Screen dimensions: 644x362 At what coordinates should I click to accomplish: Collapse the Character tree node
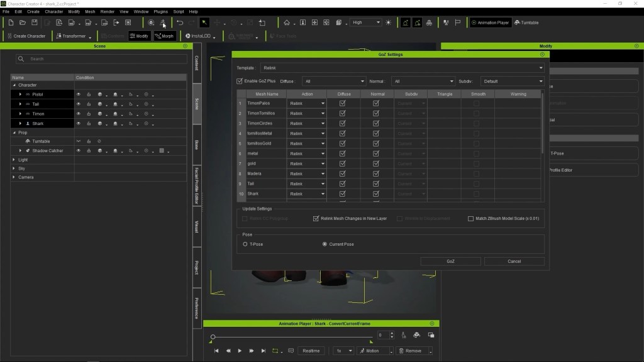[14, 85]
